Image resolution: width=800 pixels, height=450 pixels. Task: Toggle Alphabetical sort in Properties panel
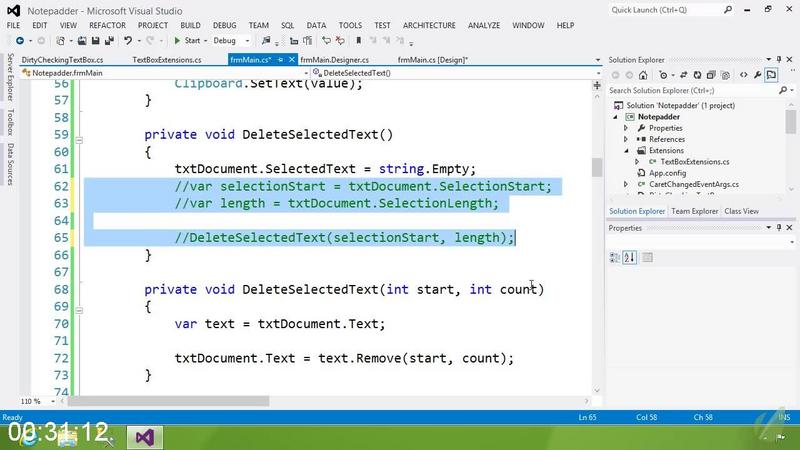click(x=630, y=258)
